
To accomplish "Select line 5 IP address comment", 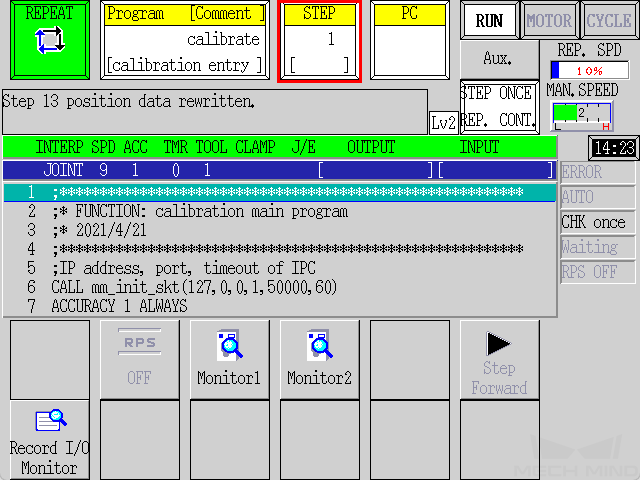I will (x=280, y=268).
